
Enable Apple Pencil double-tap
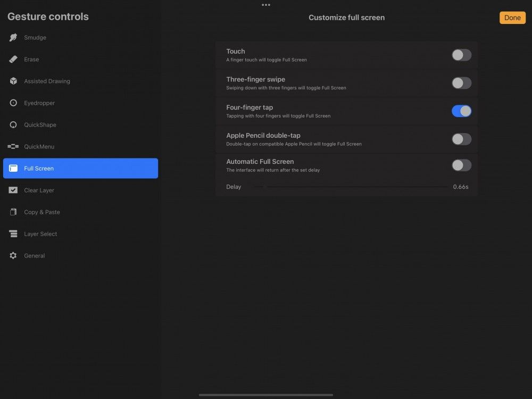click(461, 139)
